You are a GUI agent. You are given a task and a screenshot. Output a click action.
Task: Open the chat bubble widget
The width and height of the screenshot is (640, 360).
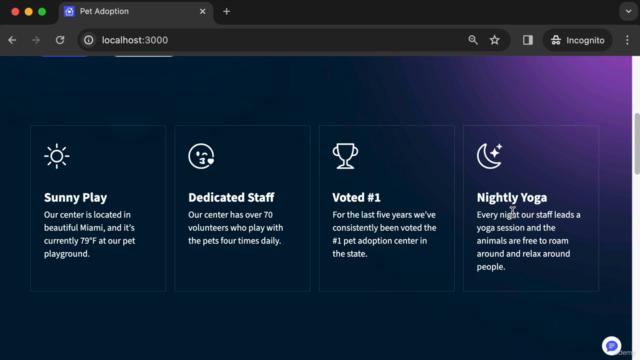(x=611, y=346)
